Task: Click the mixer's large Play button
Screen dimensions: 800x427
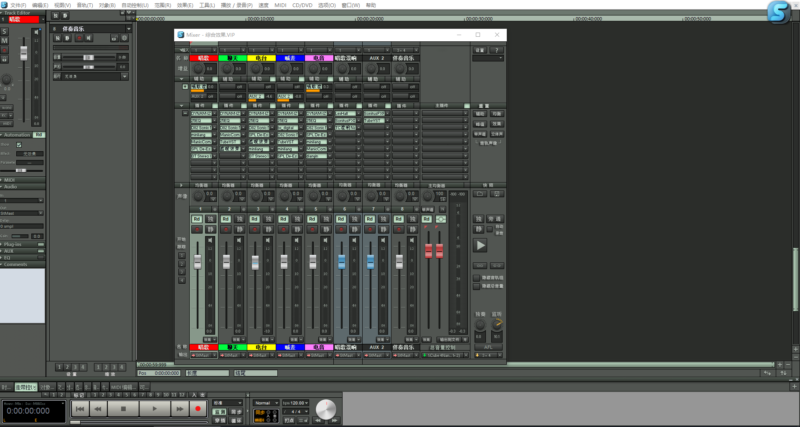Action: [480, 245]
